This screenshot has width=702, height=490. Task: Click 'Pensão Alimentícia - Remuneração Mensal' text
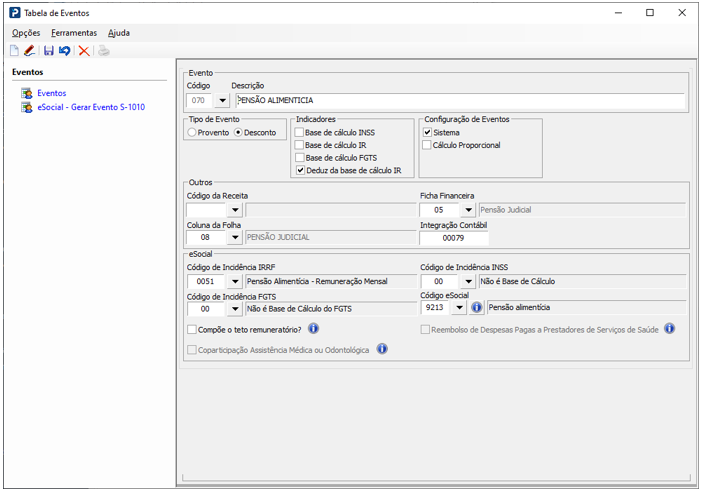tap(317, 282)
